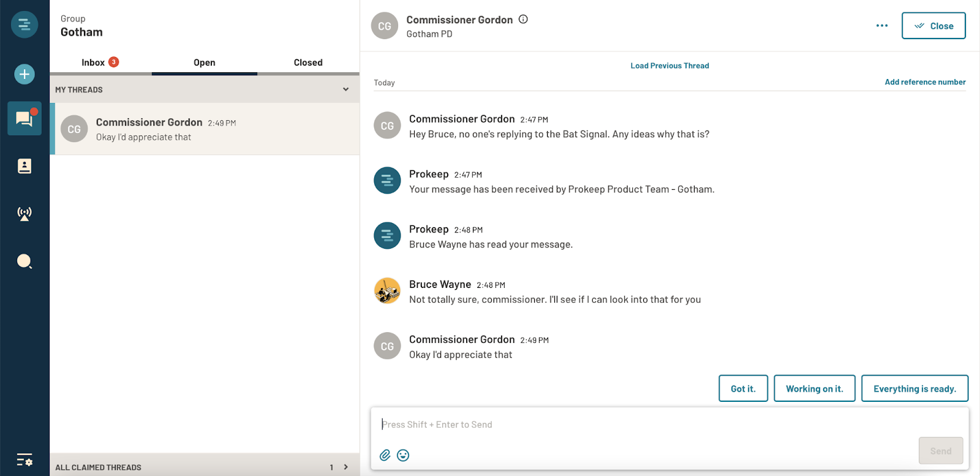The height and width of the screenshot is (476, 980).
Task: Select message 'Hey Bruce, no one's replying'
Action: pyautogui.click(x=559, y=134)
